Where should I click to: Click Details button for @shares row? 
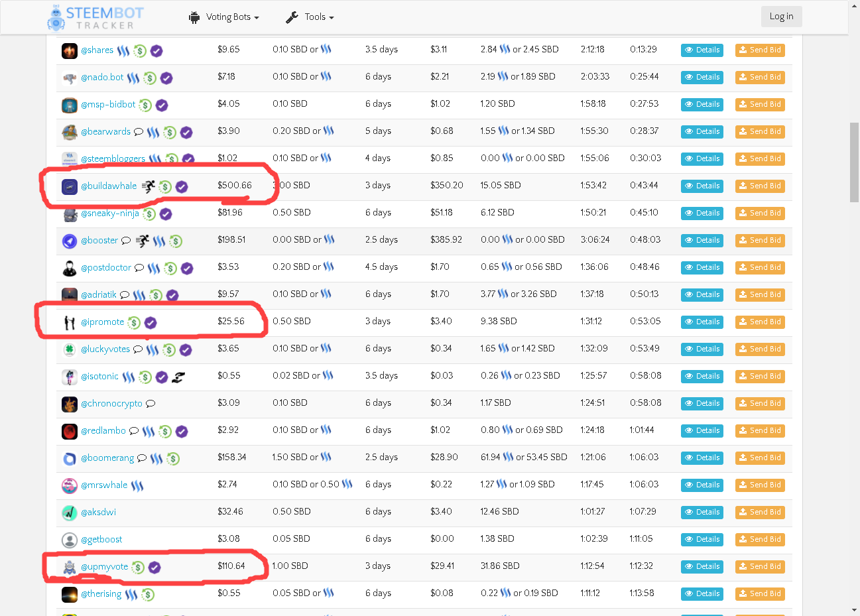pyautogui.click(x=702, y=50)
